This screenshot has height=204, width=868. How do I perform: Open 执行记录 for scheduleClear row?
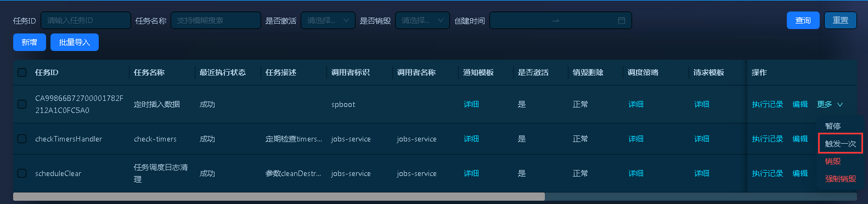point(768,173)
